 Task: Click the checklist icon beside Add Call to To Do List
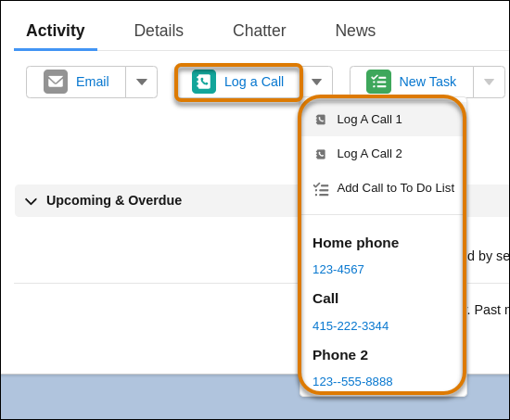[x=321, y=189]
